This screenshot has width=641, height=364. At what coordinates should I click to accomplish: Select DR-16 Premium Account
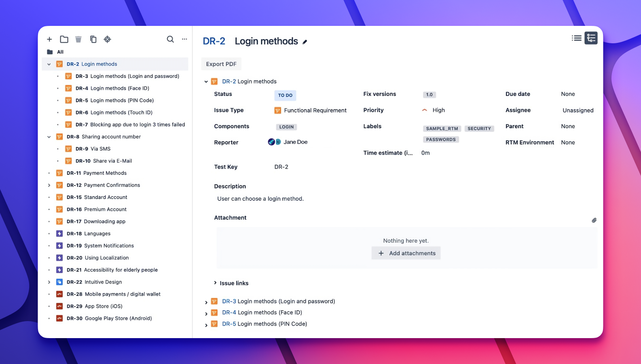coord(97,210)
